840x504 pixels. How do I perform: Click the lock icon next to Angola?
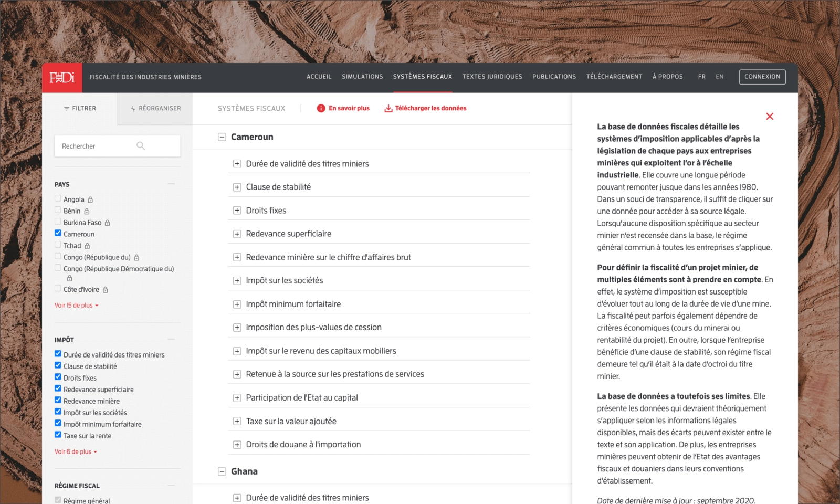(x=90, y=199)
